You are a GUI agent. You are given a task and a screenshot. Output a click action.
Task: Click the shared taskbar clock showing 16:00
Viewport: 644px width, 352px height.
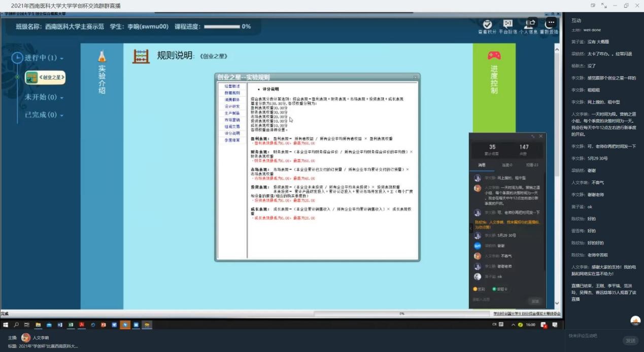(x=531, y=325)
